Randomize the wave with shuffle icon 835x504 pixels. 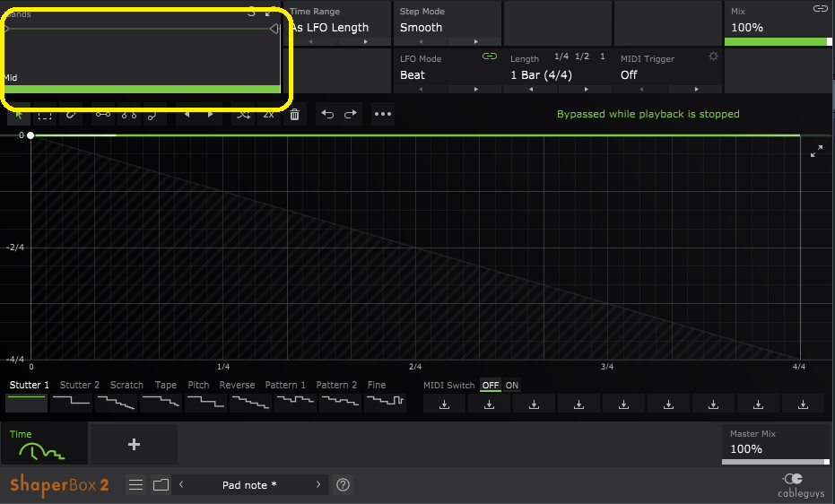(243, 114)
